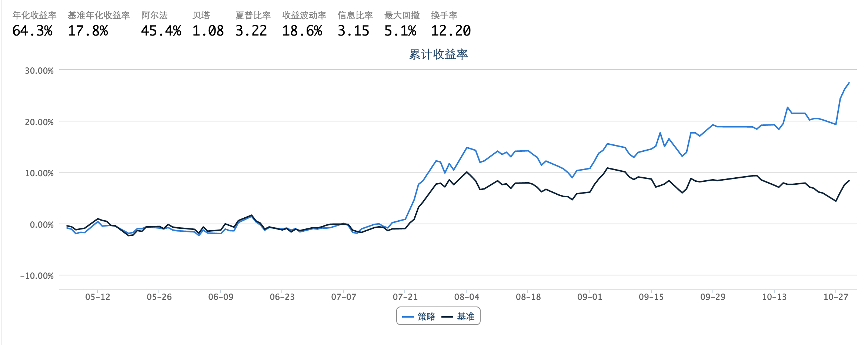Click the 最大回撤 metric label
868x345 pixels.
402,15
